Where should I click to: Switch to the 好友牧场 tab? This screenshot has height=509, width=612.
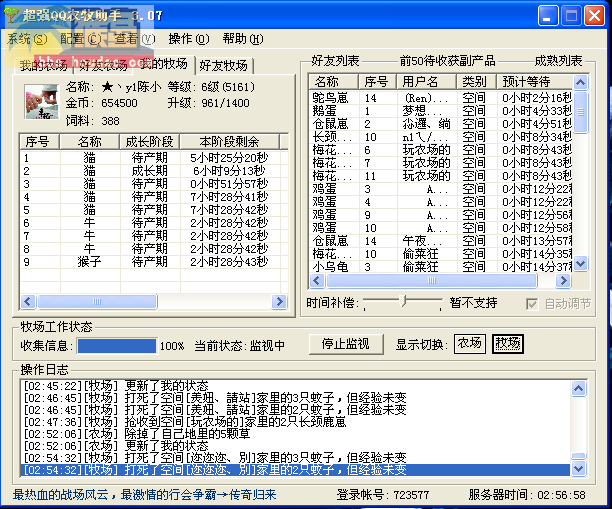point(224,66)
